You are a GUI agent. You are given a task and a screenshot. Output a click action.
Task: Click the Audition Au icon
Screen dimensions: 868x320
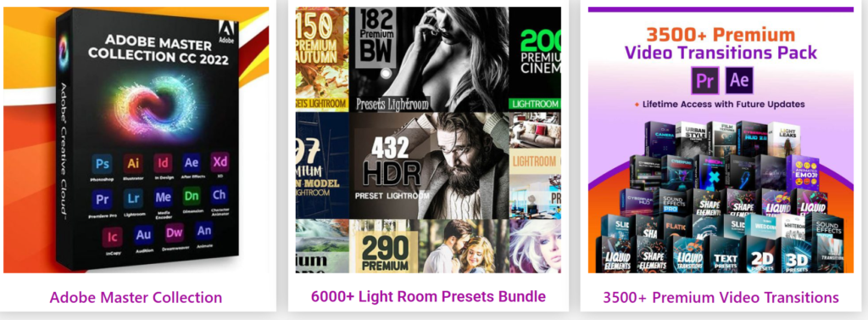143,234
